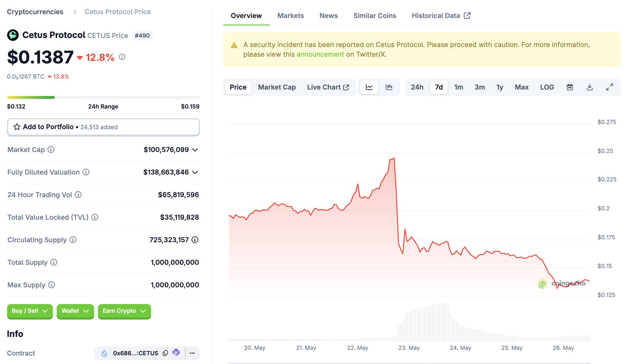Click the download chart data icon
The width and height of the screenshot is (632, 364).
pos(589,87)
